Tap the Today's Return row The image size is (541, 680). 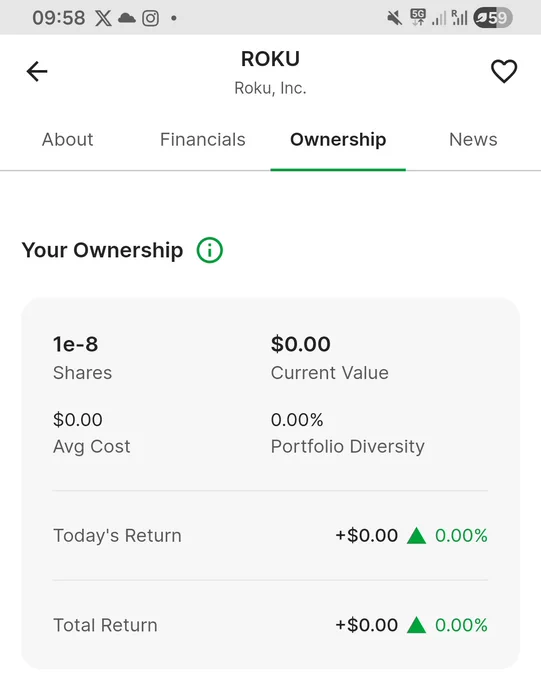coord(270,536)
